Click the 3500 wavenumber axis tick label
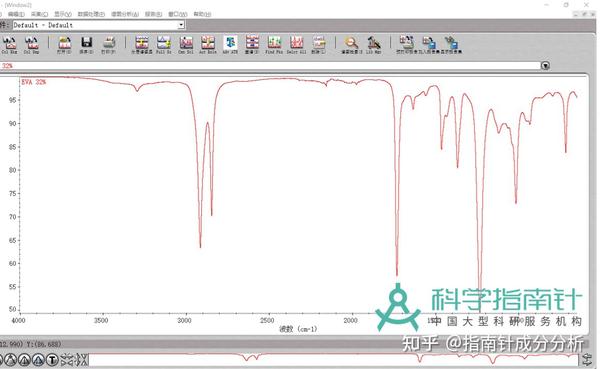600x369 pixels. pos(101,320)
